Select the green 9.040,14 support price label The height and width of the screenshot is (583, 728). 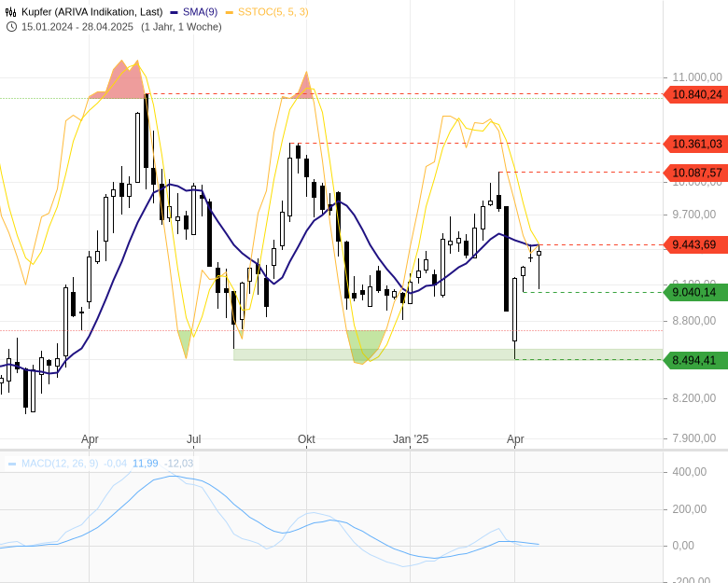(695, 292)
